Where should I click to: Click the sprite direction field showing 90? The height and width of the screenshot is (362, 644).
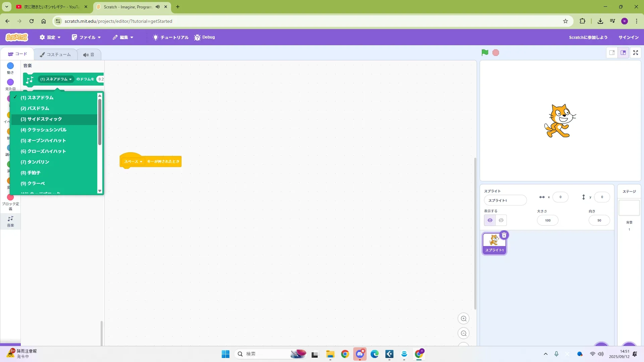pos(599,221)
